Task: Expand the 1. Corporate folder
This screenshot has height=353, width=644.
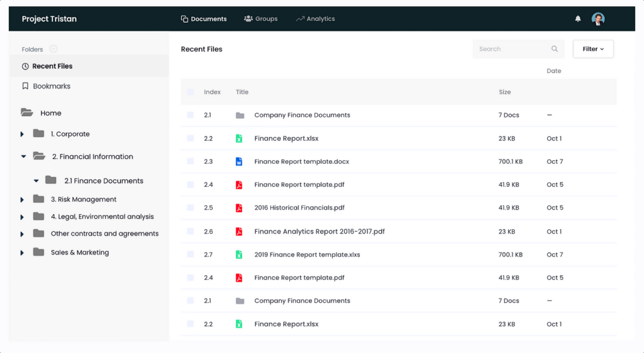Action: [22, 134]
